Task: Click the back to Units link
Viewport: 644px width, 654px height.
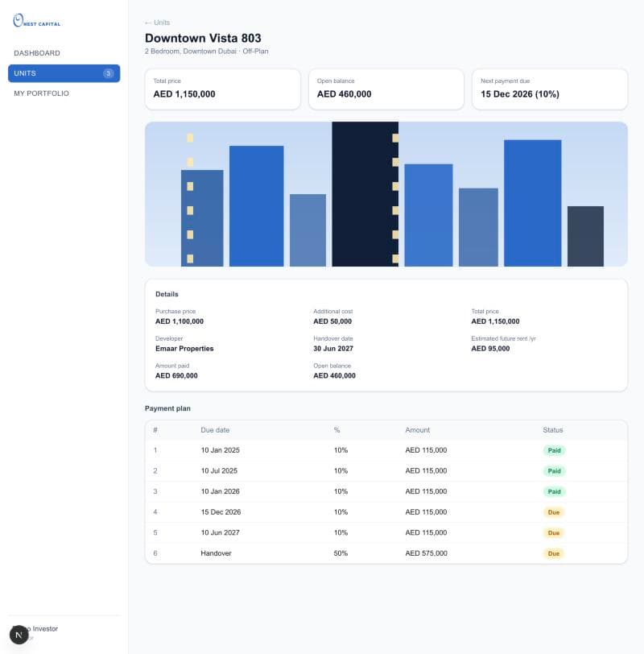Action: point(157,23)
